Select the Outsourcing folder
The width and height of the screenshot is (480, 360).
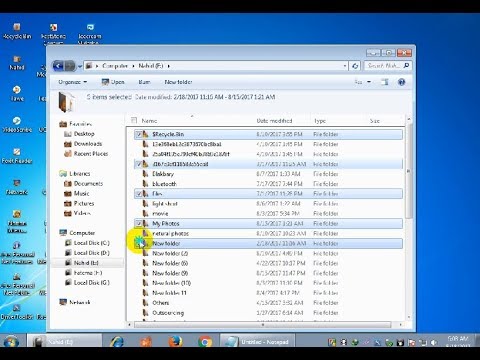click(168, 313)
